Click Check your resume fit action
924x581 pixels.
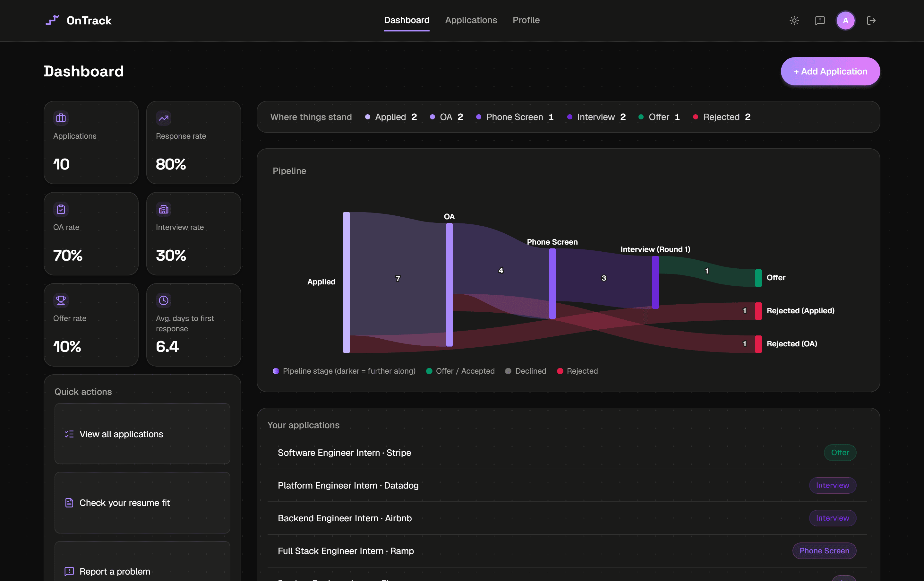(x=142, y=503)
